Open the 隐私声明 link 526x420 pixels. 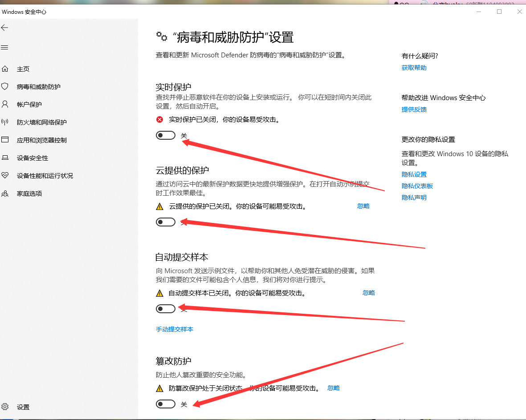click(414, 198)
